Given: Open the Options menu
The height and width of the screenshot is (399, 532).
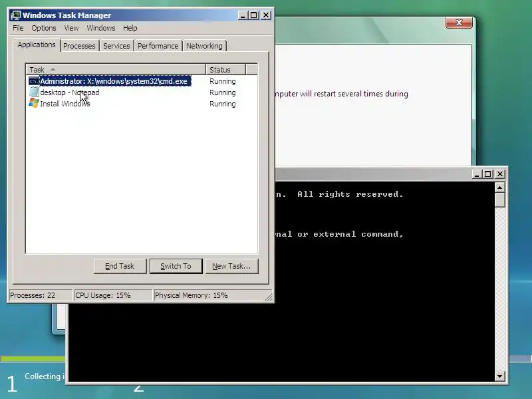Looking at the screenshot, I should [44, 28].
